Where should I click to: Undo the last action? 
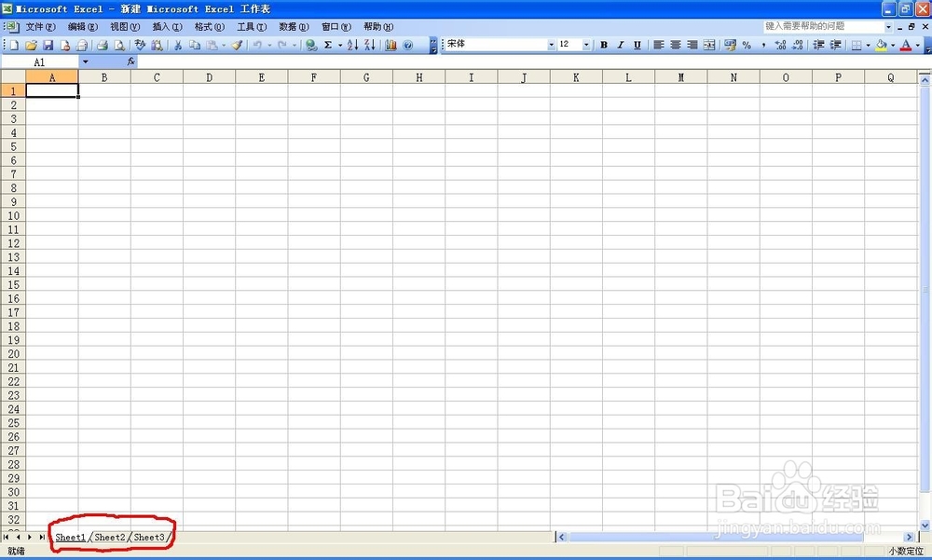point(257,45)
